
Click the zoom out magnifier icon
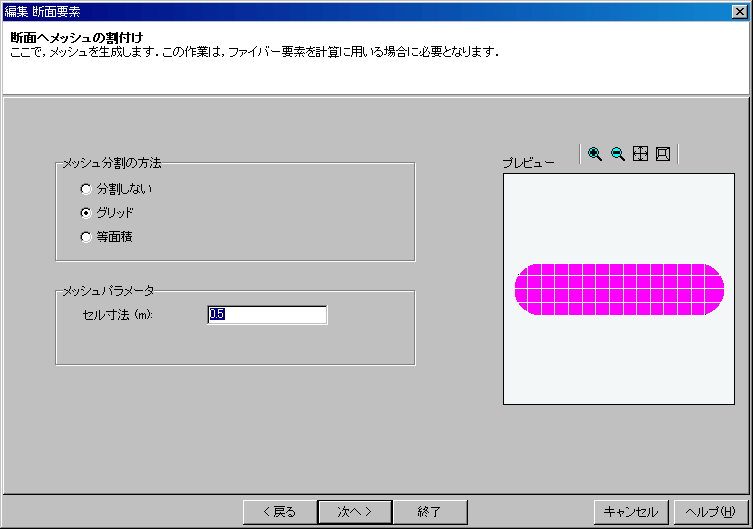point(618,154)
